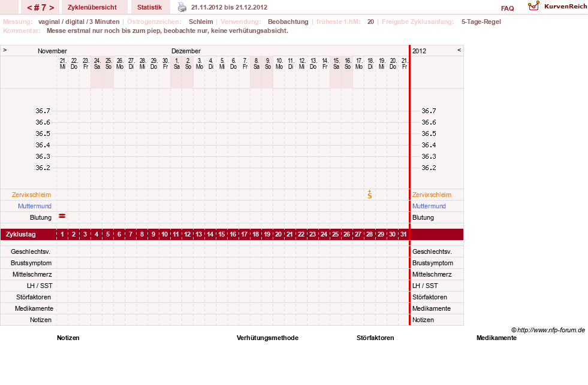The width and height of the screenshot is (588, 385).
Task: Click the right Zervixschleim label
Action: 432,195
